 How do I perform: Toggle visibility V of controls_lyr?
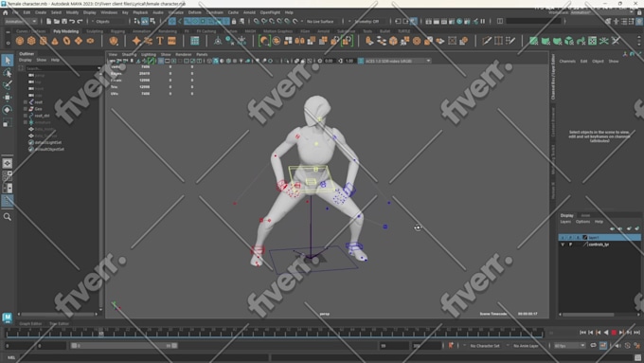pyautogui.click(x=563, y=245)
